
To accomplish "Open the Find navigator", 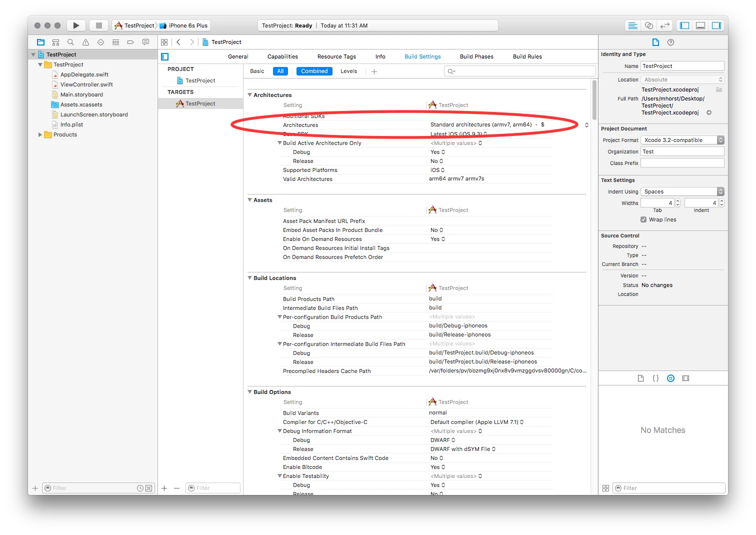I will 70,42.
